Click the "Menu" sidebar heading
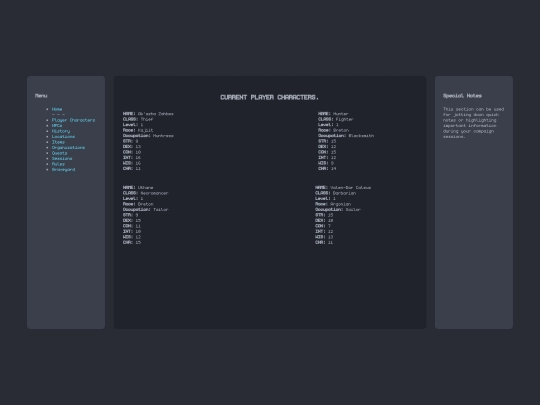Screen dimensions: 540x405 pos(41,96)
